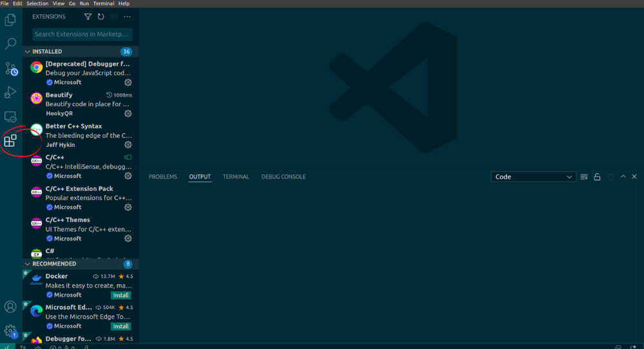Open the Run and Debug view
The width and height of the screenshot is (644, 349).
(x=10, y=92)
